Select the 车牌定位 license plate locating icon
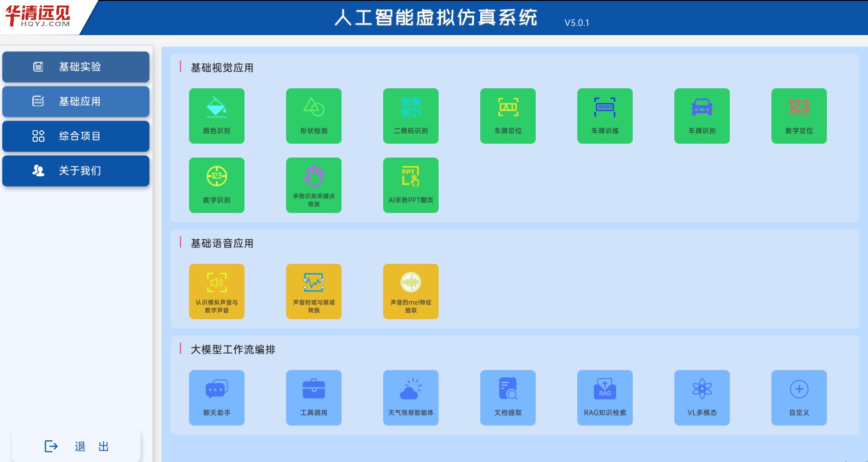 click(x=507, y=115)
